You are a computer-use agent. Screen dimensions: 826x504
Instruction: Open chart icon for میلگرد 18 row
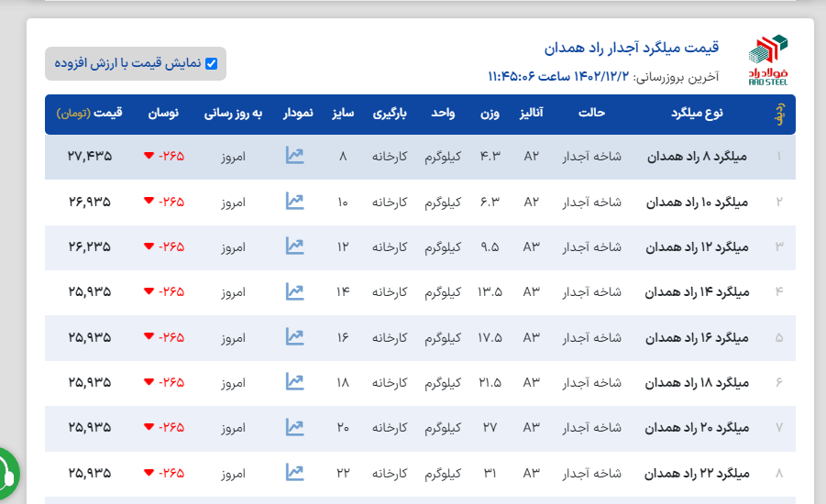tap(294, 381)
